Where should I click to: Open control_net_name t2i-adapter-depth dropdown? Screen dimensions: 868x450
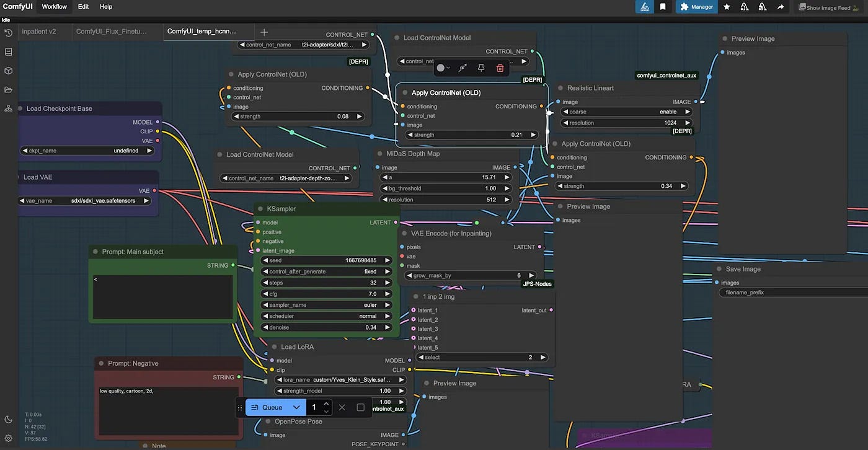click(286, 179)
